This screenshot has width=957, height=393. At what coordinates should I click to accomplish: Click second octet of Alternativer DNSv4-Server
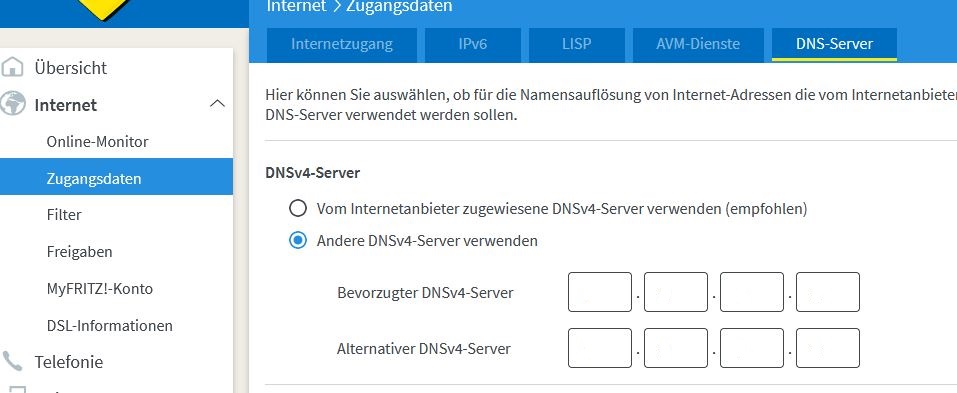click(676, 348)
